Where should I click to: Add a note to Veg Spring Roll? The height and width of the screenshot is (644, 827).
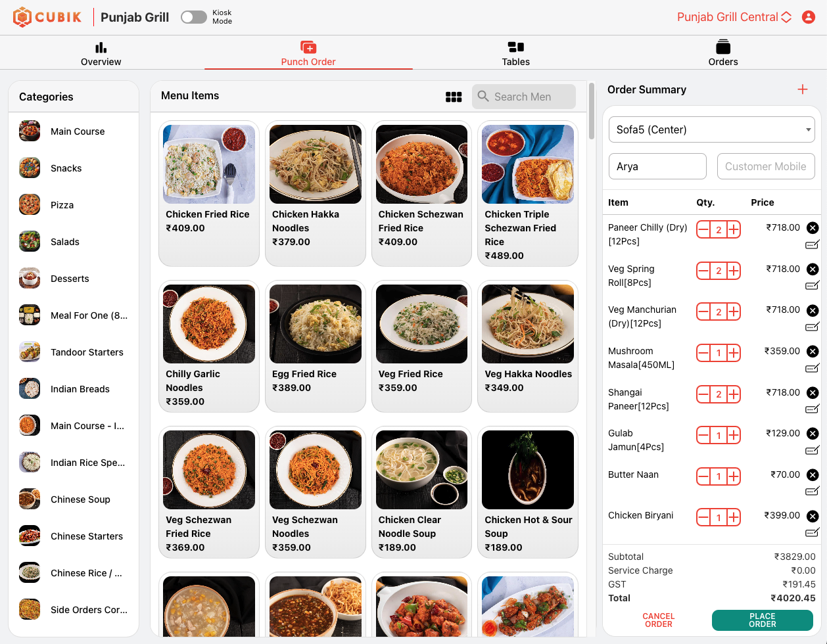(813, 286)
